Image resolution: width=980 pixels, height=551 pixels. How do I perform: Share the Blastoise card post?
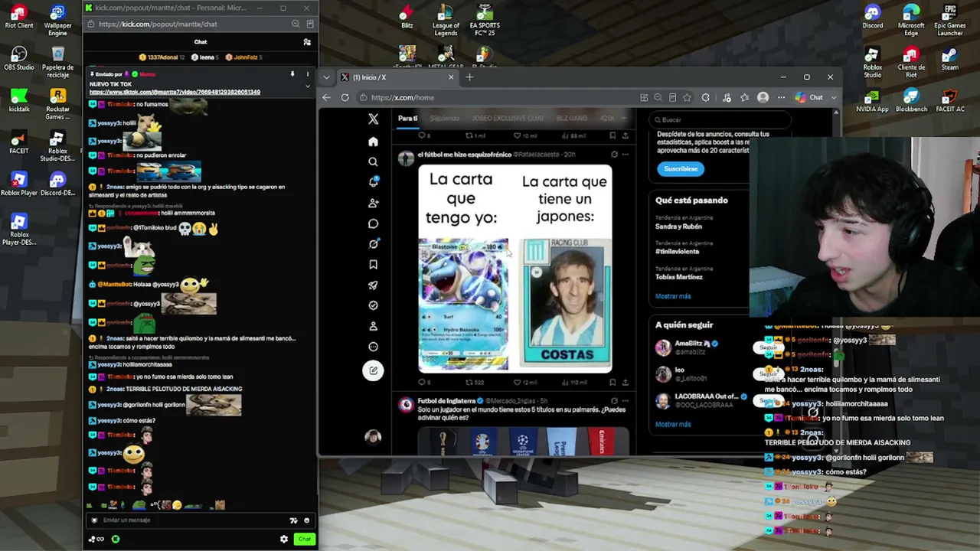point(626,382)
